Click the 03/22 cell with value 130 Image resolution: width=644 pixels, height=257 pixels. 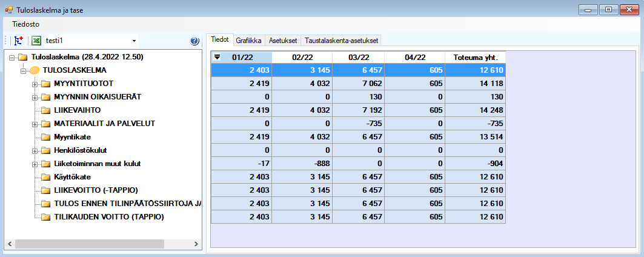coord(359,97)
